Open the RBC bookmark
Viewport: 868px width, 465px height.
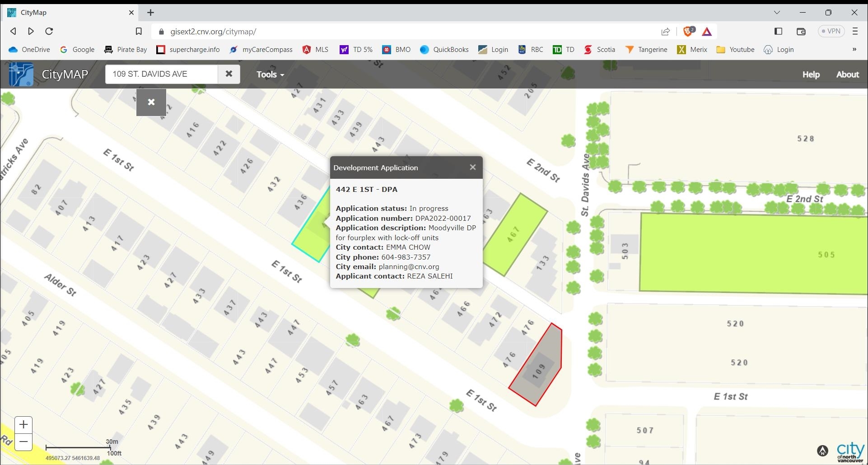point(531,50)
